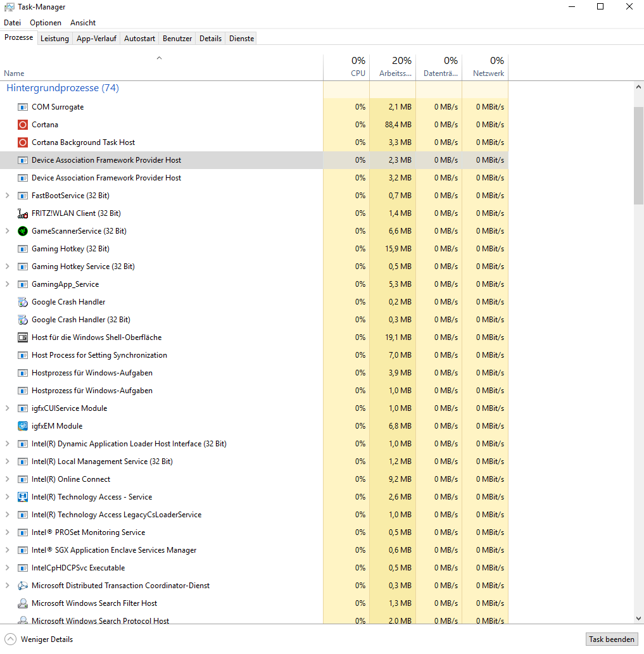Image resolution: width=644 pixels, height=654 pixels.
Task: Sort by the Netzwerk column header
Action: click(x=486, y=66)
